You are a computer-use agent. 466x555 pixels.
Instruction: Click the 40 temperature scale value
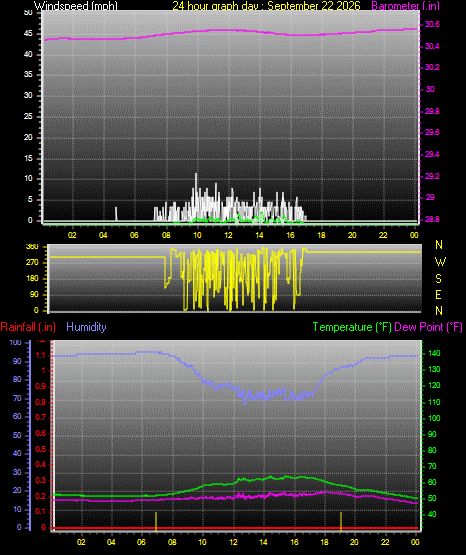click(x=432, y=514)
